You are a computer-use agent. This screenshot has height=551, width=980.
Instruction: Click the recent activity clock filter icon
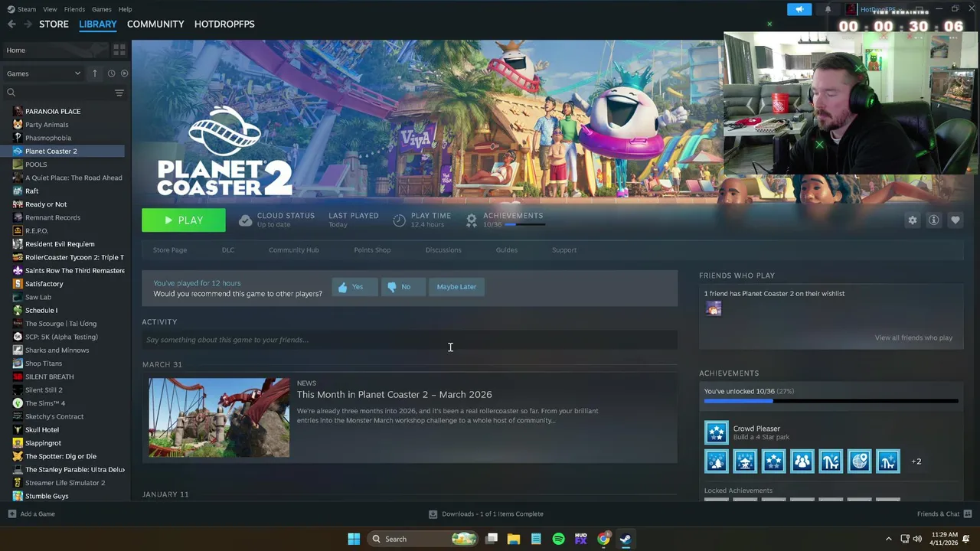pos(111,73)
